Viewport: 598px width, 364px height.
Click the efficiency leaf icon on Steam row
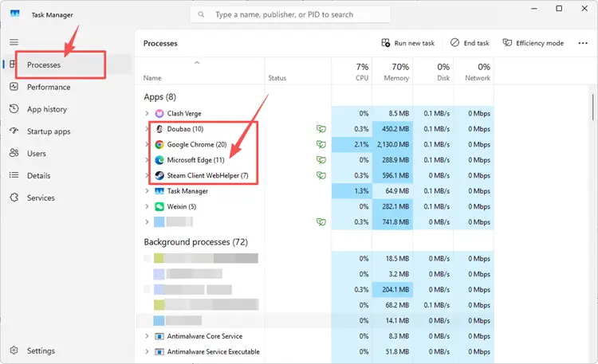coord(321,175)
